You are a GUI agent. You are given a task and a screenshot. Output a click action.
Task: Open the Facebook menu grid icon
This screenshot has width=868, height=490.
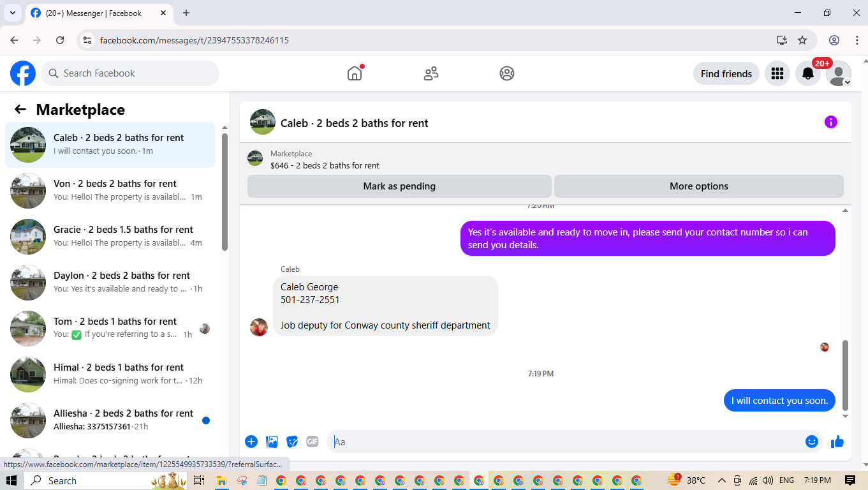pos(777,73)
